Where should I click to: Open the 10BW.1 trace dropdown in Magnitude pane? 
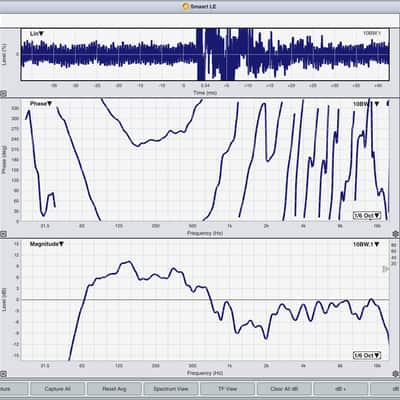[366, 244]
